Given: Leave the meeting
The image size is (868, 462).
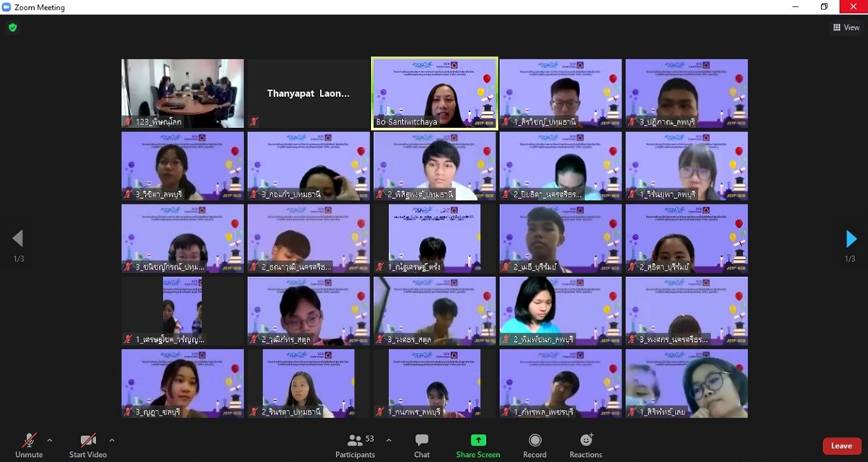Looking at the screenshot, I should click(x=841, y=446).
